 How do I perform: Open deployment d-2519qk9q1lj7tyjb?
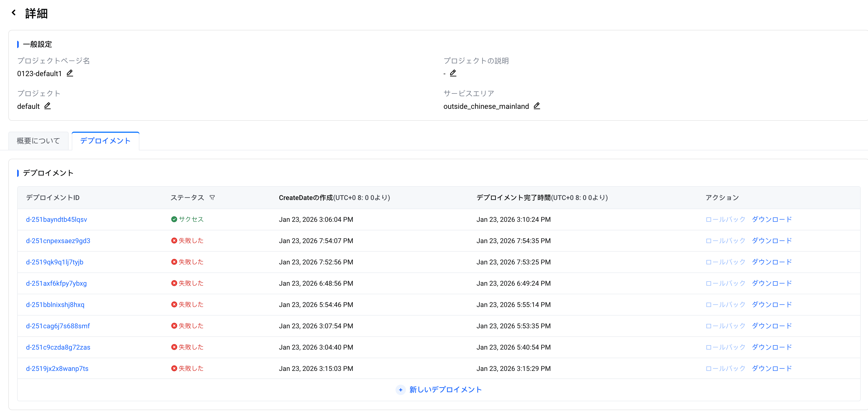[55, 262]
